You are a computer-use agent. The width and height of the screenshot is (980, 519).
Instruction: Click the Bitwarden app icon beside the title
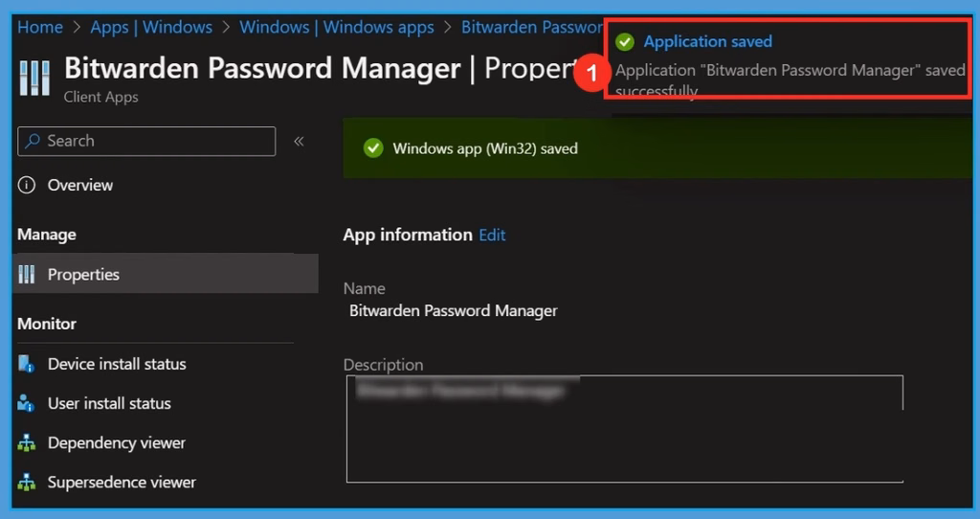tap(34, 79)
